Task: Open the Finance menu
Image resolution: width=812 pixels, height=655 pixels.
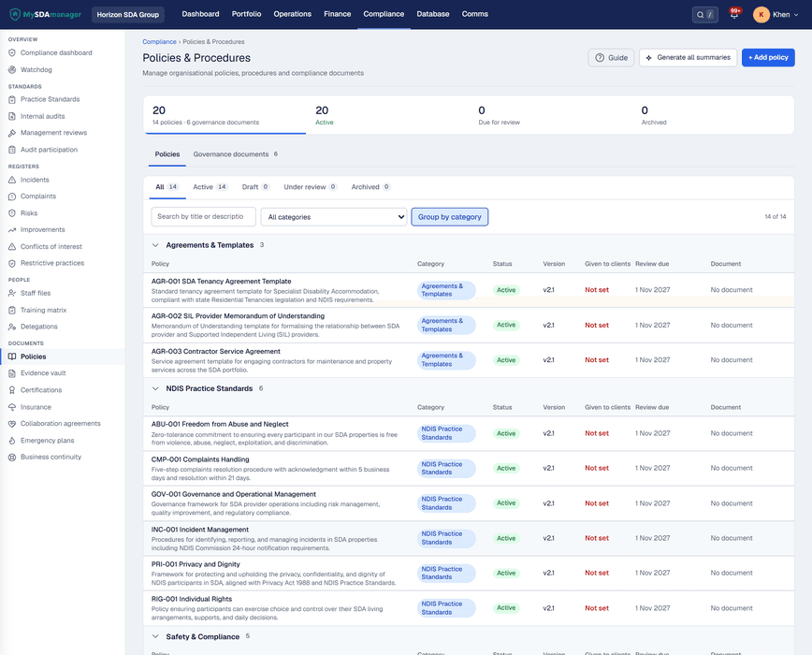Action: [x=338, y=14]
